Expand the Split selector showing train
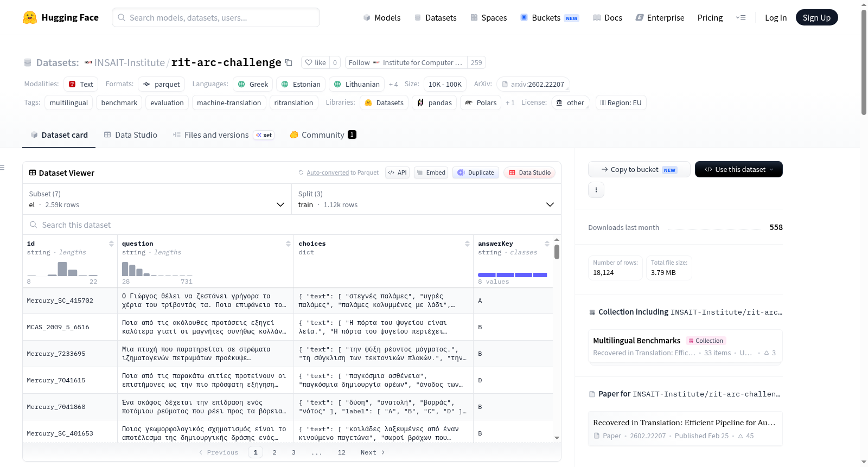 tap(426, 200)
